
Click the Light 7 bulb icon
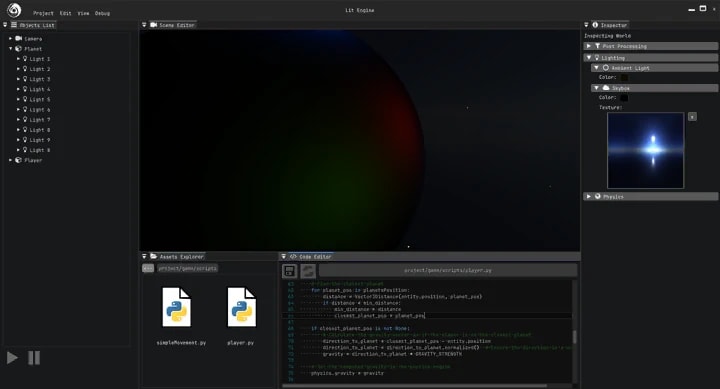(x=25, y=119)
